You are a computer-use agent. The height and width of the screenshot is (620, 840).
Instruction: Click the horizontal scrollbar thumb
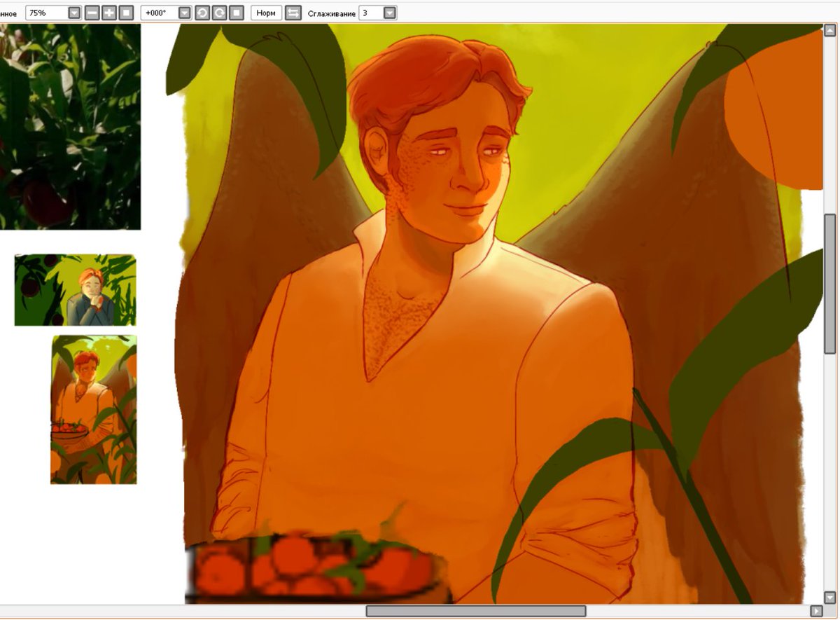coord(476,611)
